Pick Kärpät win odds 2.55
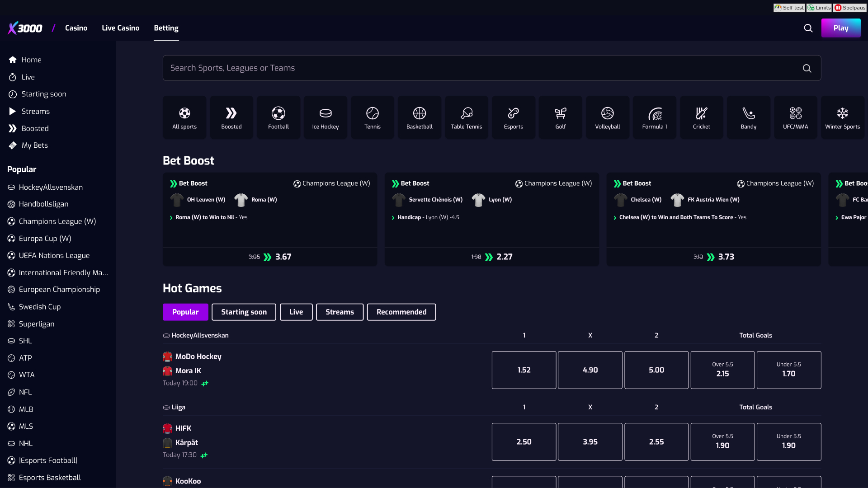The height and width of the screenshot is (488, 868). [x=656, y=442]
